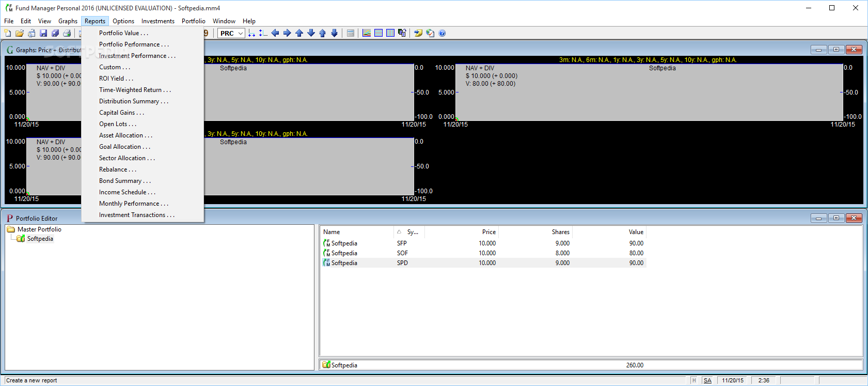
Task: Close the open Reports menu
Action: pyautogui.click(x=95, y=21)
